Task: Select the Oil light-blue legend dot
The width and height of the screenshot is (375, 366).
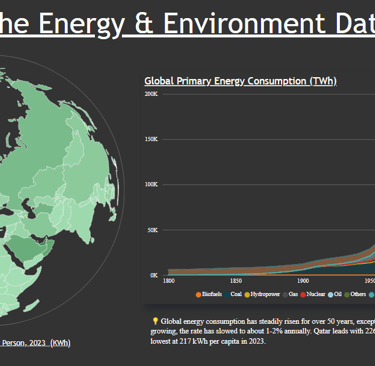Action: coord(330,295)
